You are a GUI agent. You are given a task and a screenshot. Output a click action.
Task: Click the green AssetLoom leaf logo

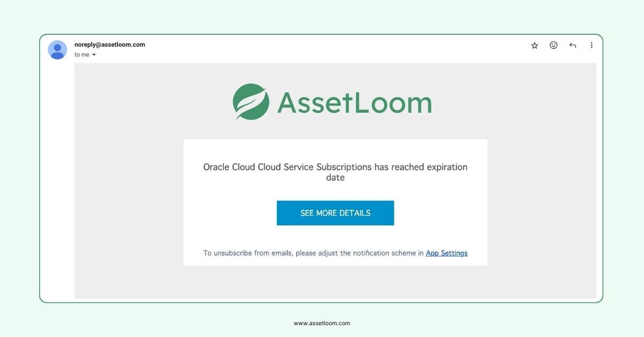(251, 101)
